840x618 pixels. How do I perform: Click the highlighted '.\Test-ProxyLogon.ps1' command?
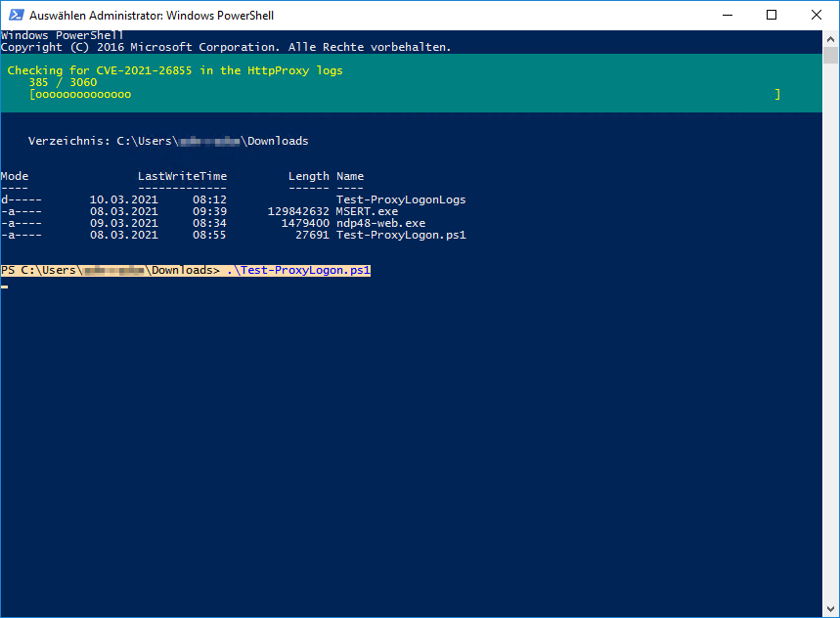[x=298, y=271]
